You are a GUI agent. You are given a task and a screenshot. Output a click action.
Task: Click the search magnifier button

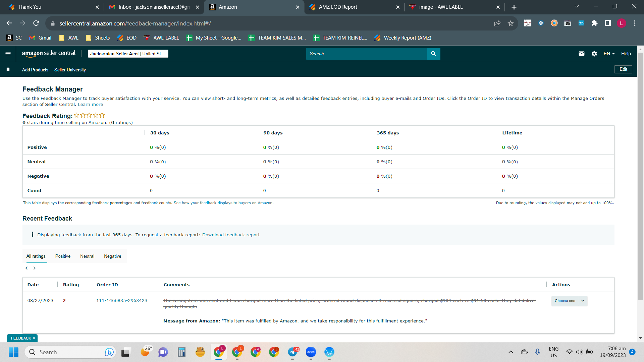(x=433, y=54)
